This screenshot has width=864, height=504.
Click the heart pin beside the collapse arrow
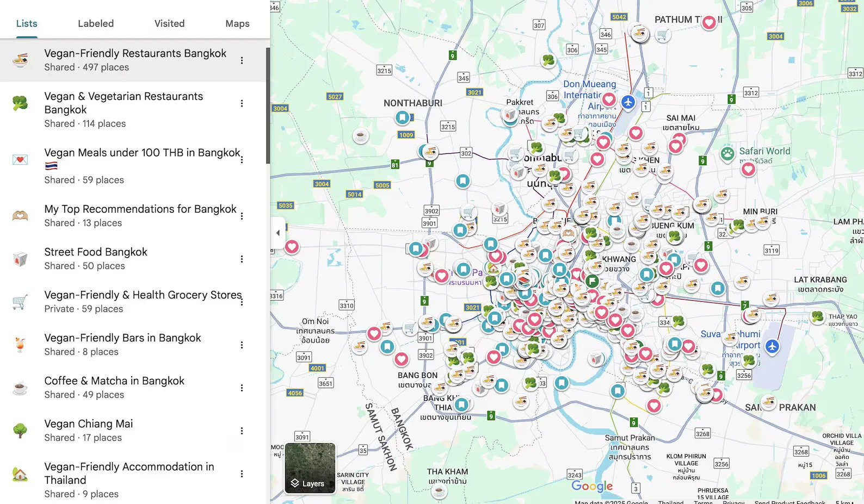tap(292, 247)
